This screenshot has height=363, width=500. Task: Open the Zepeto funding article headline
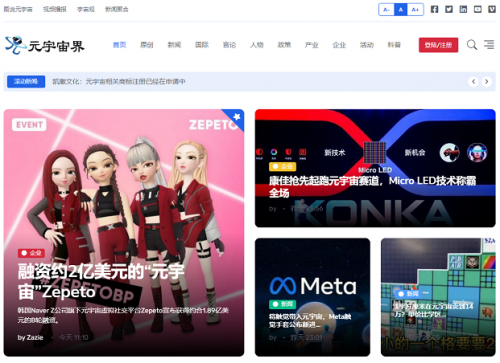[x=101, y=282]
